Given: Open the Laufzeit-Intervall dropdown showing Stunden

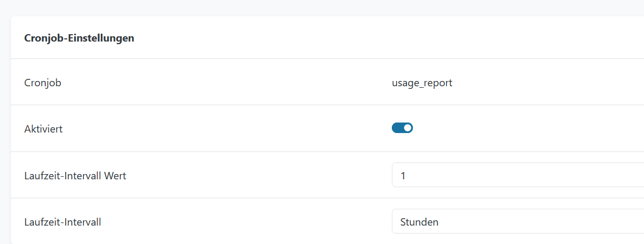Looking at the screenshot, I should click(x=517, y=221).
